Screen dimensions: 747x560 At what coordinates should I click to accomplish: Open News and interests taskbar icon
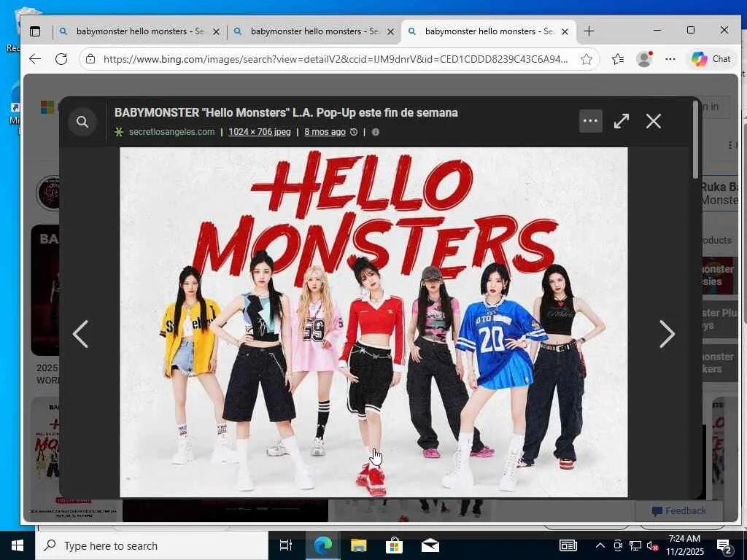point(568,545)
